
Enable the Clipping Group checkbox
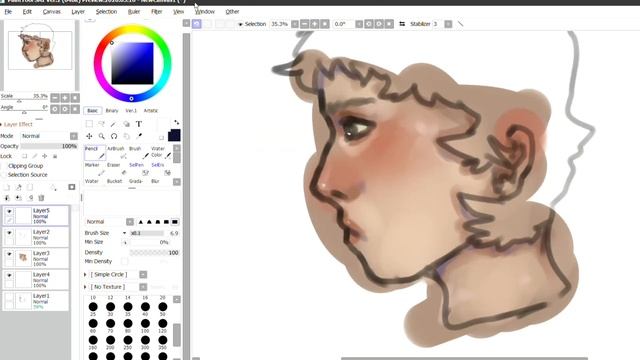[4, 166]
